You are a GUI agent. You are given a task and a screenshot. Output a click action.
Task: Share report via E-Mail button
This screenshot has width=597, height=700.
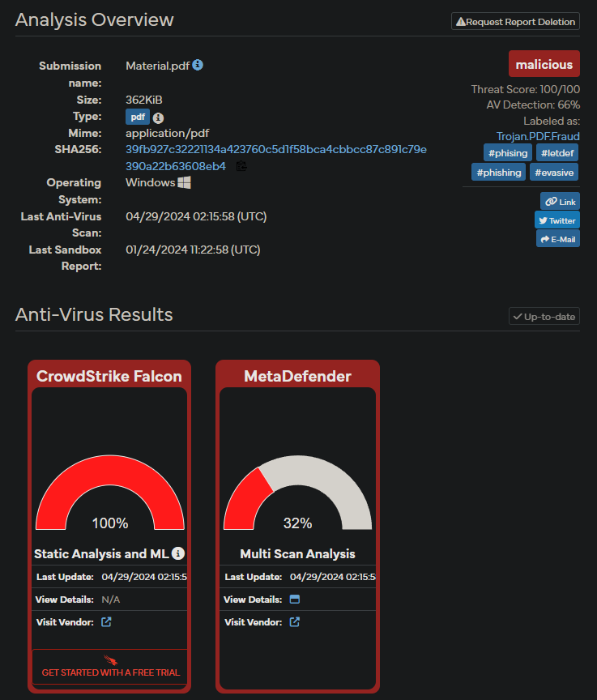[558, 239]
